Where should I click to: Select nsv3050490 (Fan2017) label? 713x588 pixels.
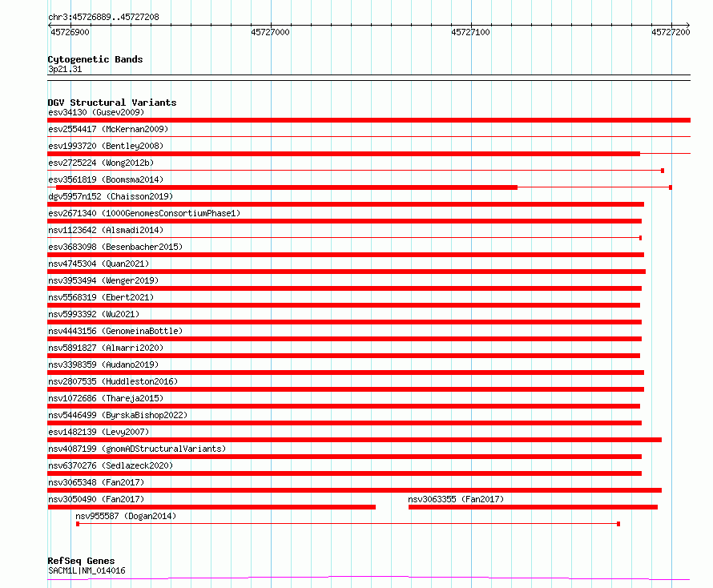96,499
